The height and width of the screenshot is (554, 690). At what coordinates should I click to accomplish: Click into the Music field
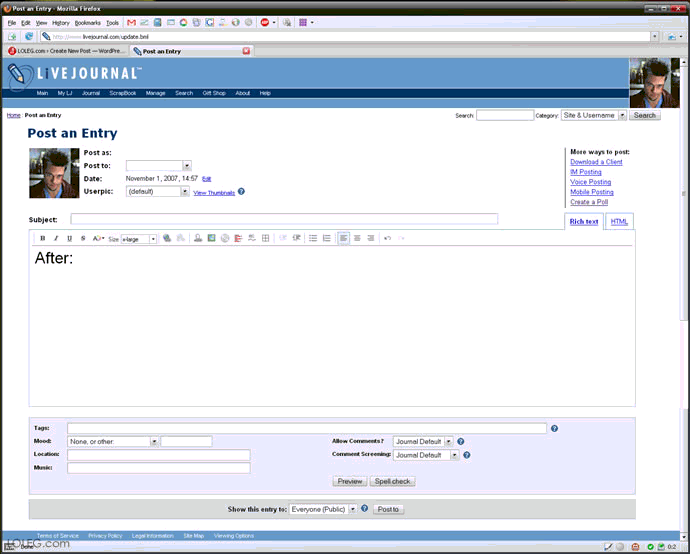(158, 468)
